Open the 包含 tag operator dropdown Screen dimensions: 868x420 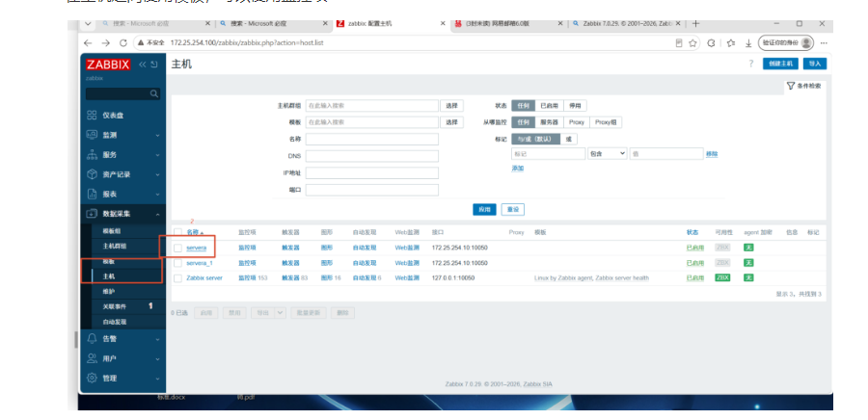(x=608, y=153)
